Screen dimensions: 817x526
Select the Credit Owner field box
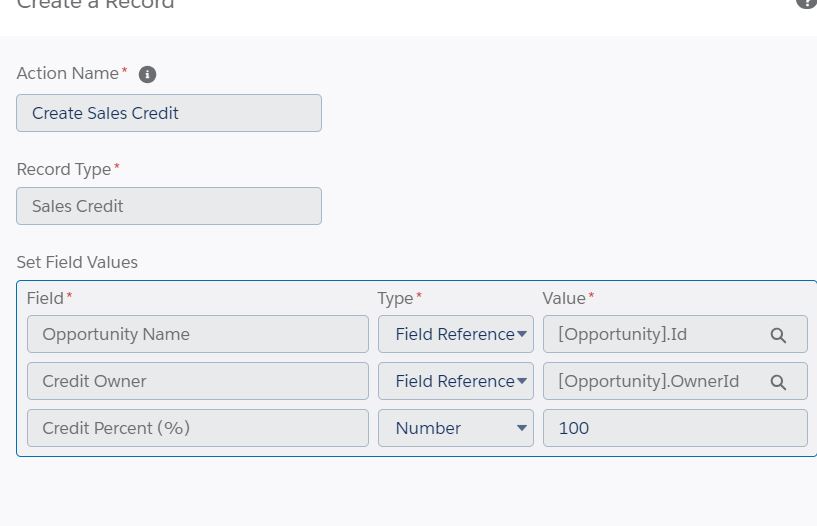click(x=198, y=382)
